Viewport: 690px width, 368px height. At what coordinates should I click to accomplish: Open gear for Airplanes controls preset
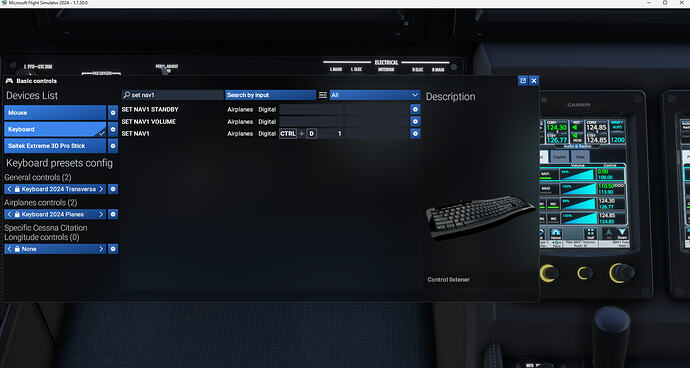click(113, 214)
